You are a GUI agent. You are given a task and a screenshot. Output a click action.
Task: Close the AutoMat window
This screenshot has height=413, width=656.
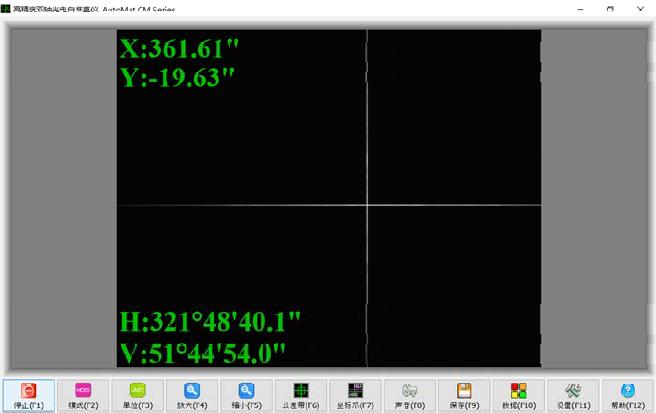(640, 7)
